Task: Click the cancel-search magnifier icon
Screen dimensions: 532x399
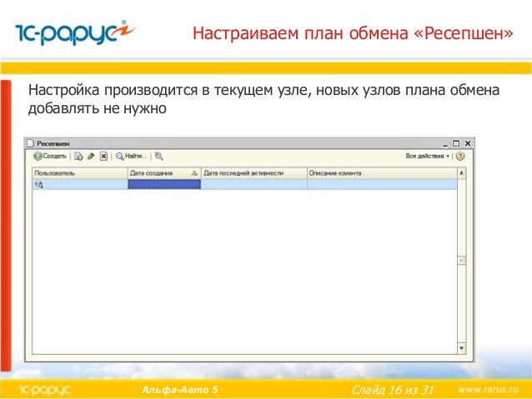Action: click(x=158, y=157)
